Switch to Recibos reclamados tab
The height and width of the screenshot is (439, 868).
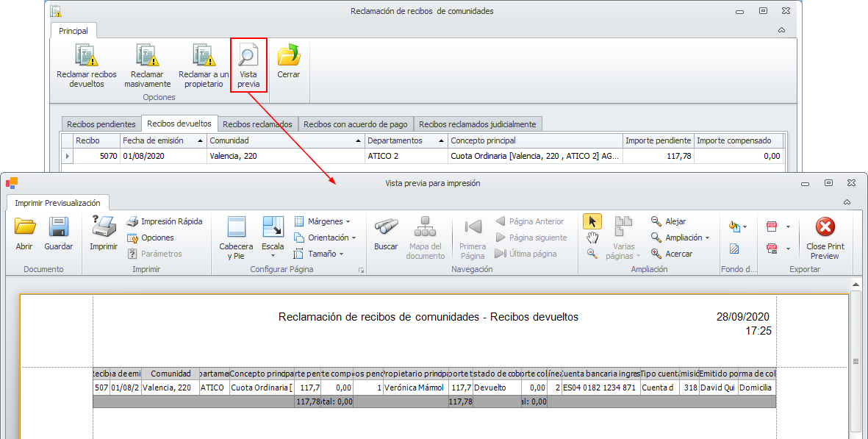257,124
